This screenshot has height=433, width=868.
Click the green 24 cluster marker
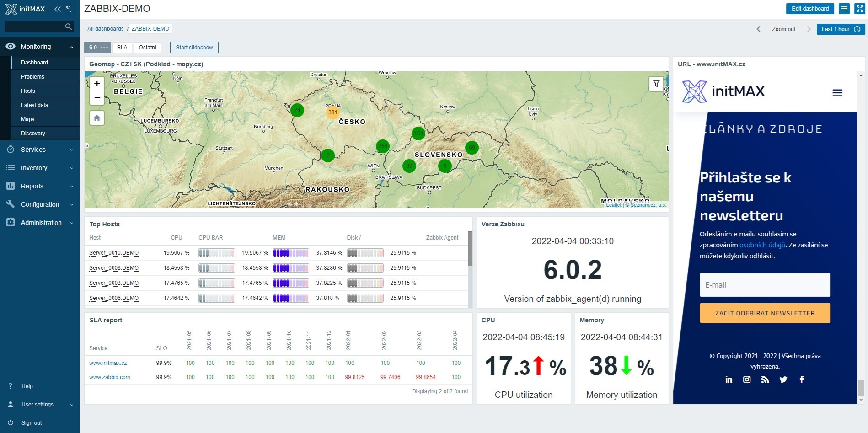(297, 110)
